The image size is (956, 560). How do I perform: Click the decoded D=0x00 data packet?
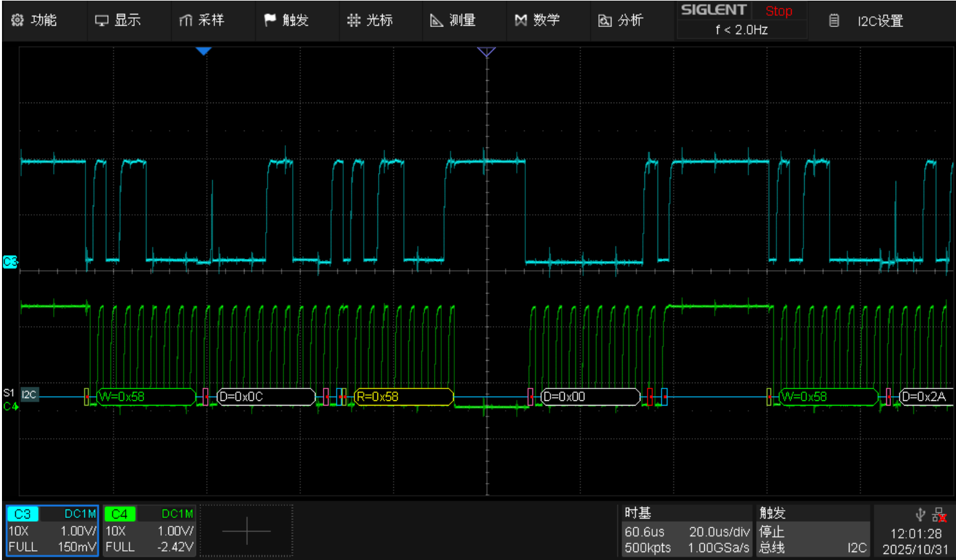click(x=590, y=396)
